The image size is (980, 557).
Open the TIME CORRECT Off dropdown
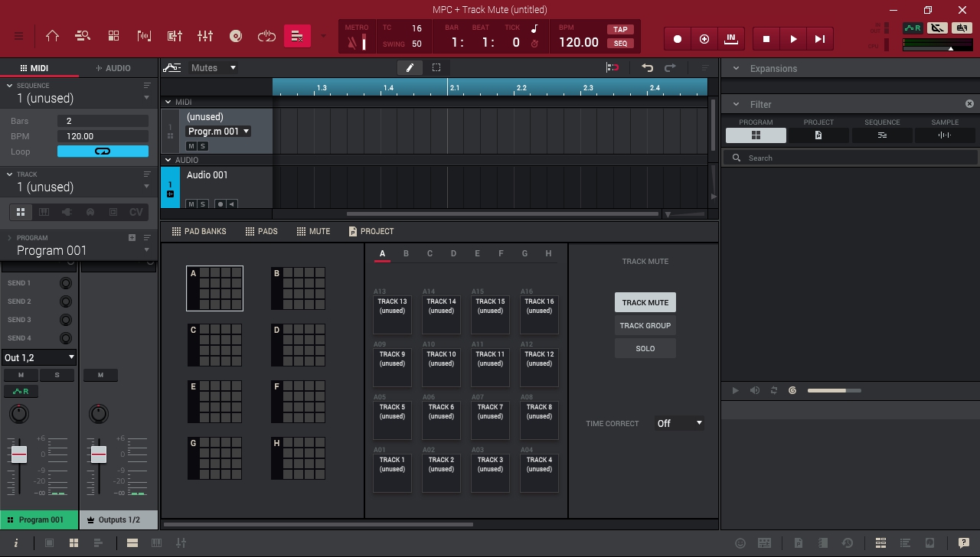tap(679, 423)
